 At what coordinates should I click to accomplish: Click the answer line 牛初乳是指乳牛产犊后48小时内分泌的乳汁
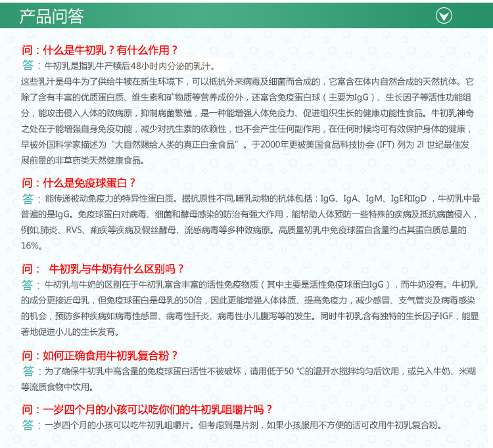pyautogui.click(x=130, y=66)
